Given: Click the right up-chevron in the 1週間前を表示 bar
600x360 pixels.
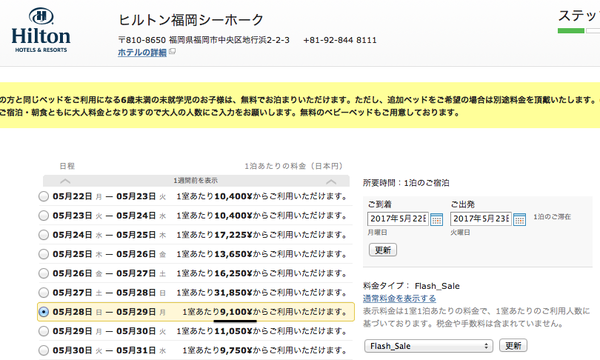Looking at the screenshot, I should tap(331, 181).
